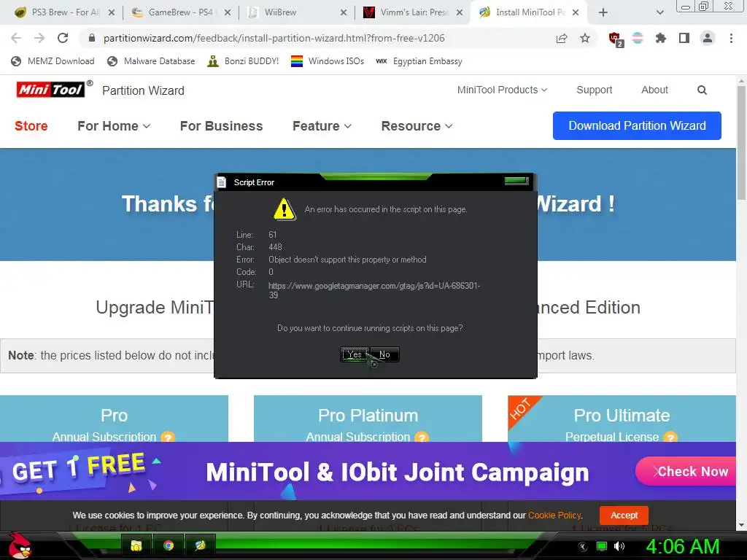Click the striped extension icon next to shield
This screenshot has height=560, width=747.
point(638,38)
